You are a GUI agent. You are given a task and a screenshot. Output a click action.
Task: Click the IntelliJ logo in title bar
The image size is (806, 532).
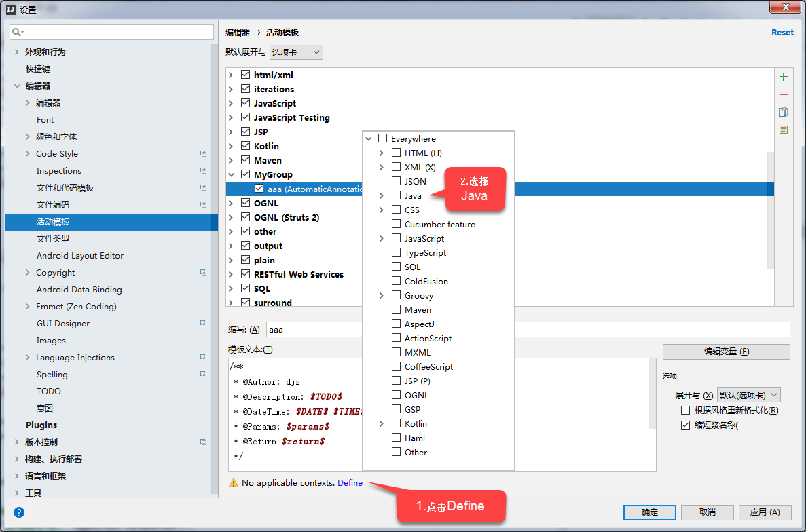pos(10,9)
